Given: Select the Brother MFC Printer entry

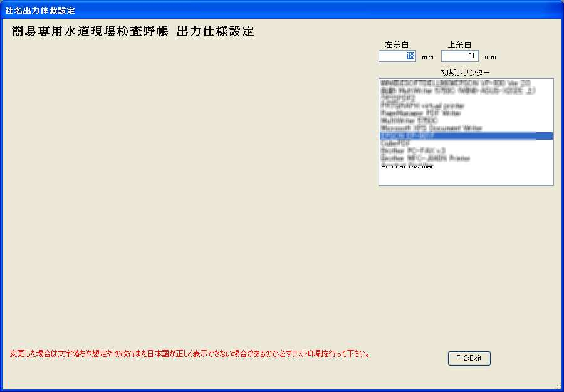Looking at the screenshot, I should point(425,158).
